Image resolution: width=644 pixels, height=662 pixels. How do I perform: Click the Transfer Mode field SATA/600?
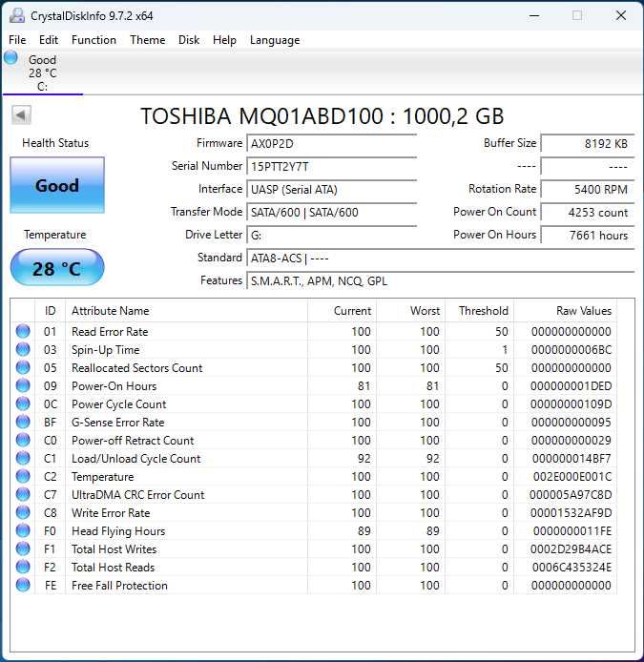(x=331, y=213)
